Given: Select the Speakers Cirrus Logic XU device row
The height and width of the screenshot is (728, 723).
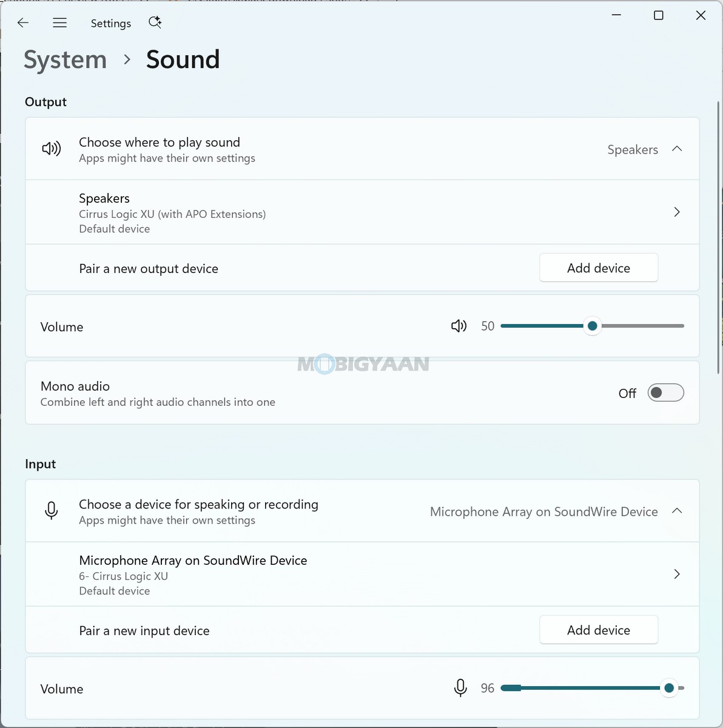Looking at the screenshot, I should coord(362,212).
